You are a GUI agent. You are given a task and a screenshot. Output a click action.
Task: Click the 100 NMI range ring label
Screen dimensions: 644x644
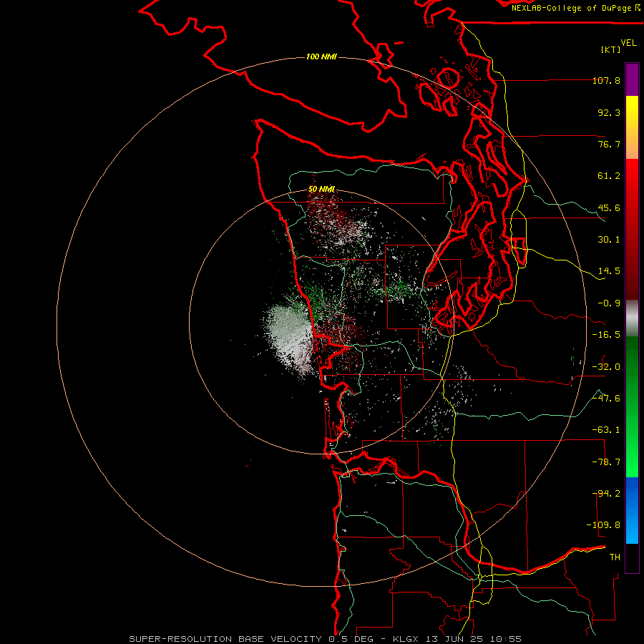pyautogui.click(x=321, y=57)
